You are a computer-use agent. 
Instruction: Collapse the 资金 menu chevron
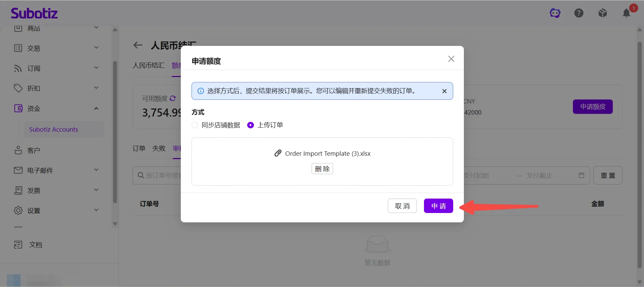click(96, 108)
